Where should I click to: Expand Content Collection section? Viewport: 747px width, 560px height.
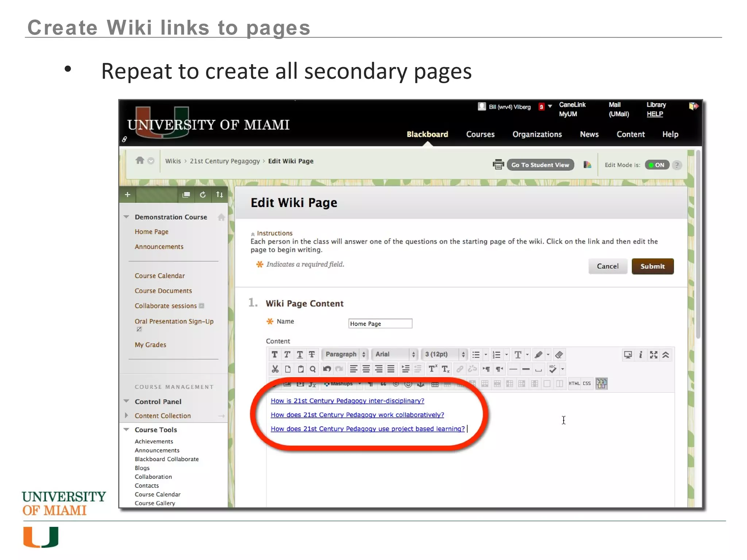(x=126, y=415)
